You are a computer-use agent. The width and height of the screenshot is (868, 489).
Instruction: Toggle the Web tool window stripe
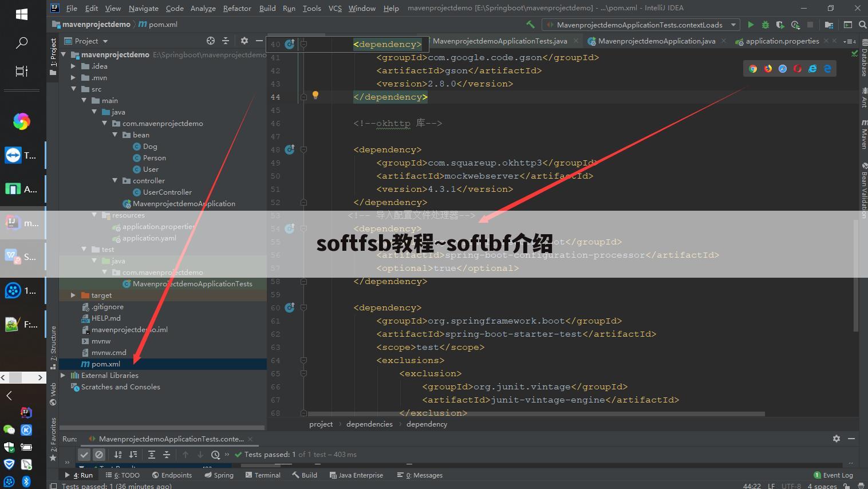click(x=53, y=394)
